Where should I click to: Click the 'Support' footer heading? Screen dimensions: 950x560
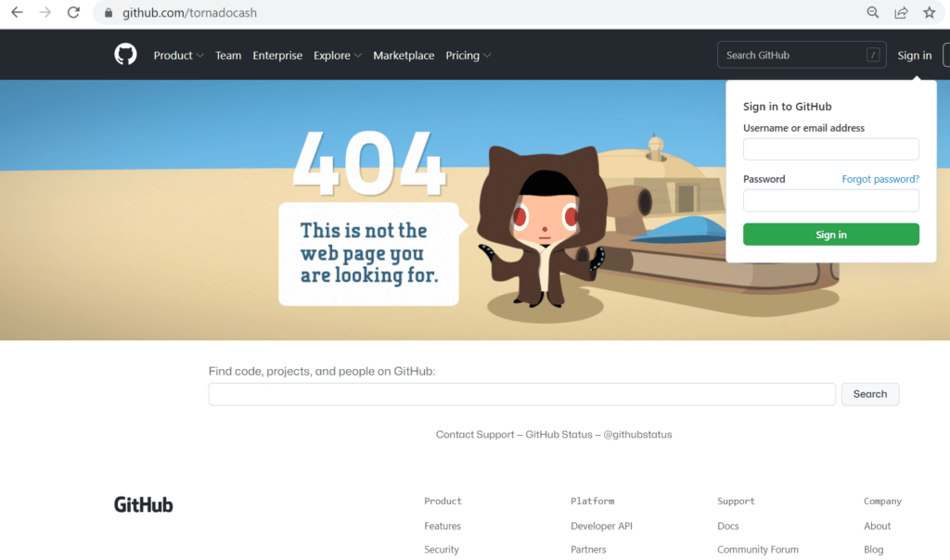(736, 502)
